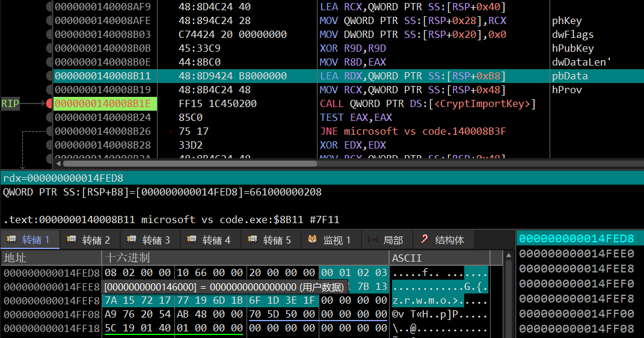Click the 地址 column header

[x=51, y=258]
